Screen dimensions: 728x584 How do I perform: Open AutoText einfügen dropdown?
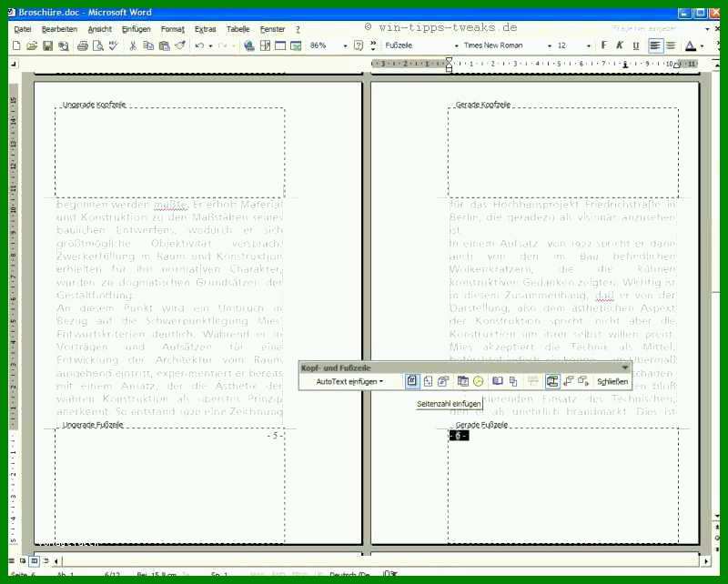click(349, 381)
